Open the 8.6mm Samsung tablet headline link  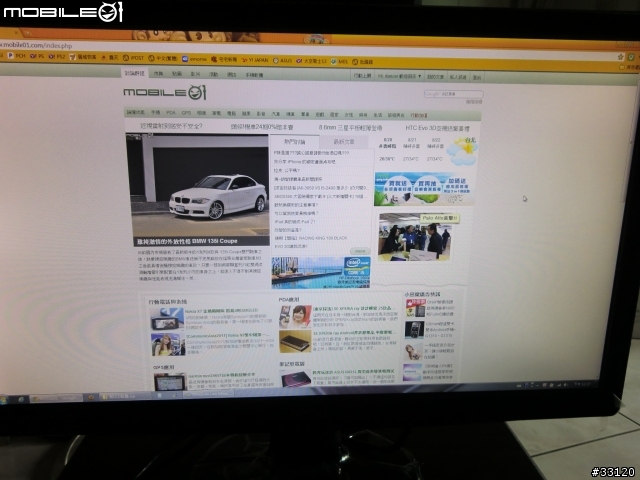(350, 128)
